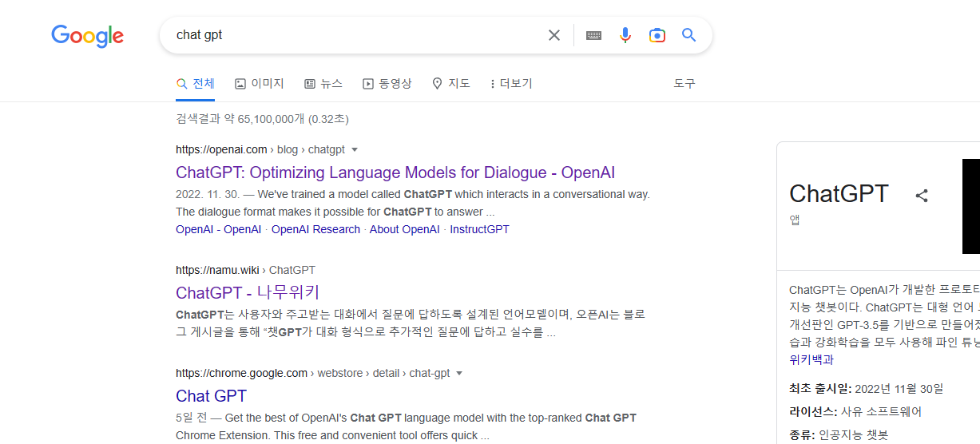Submit search using the magnifier icon
This screenshot has height=444, width=980.
tap(688, 35)
